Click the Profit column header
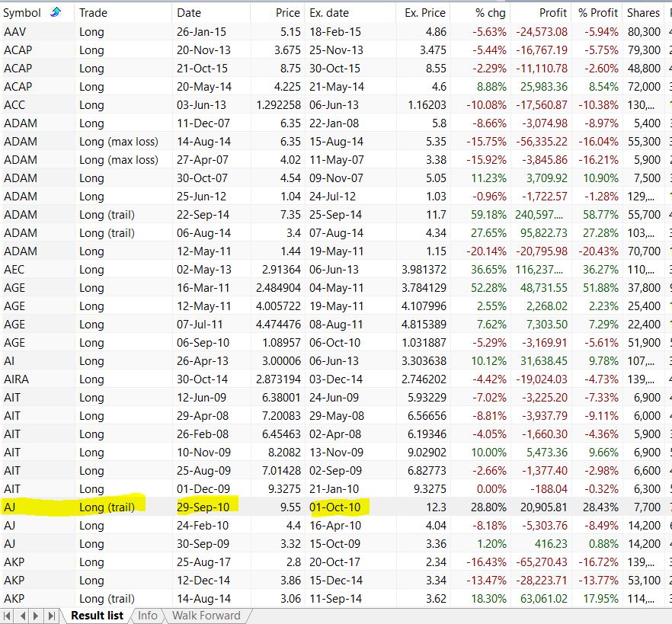The width and height of the screenshot is (672, 624). click(x=552, y=13)
